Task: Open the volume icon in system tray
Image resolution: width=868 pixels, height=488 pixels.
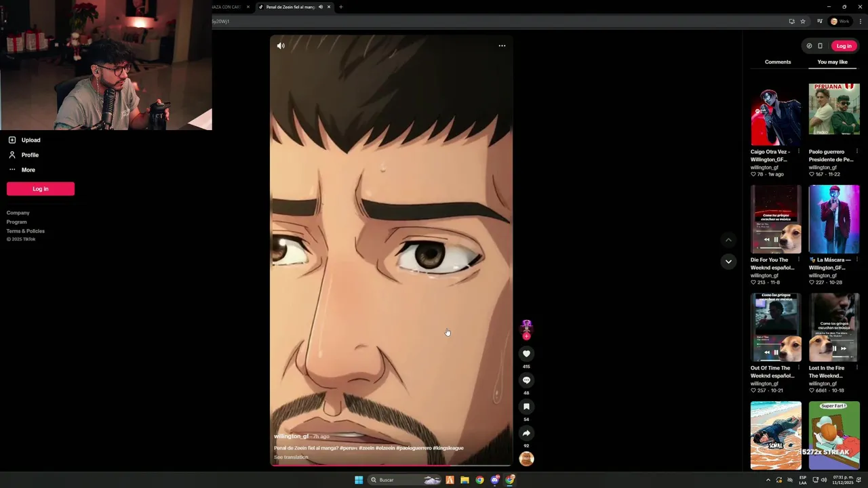Action: click(x=824, y=480)
